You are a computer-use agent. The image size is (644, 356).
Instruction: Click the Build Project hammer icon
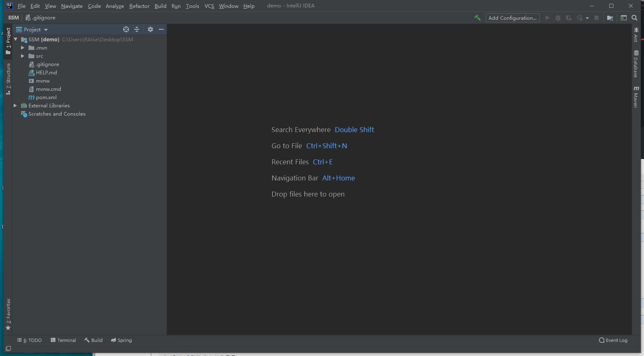pos(477,18)
